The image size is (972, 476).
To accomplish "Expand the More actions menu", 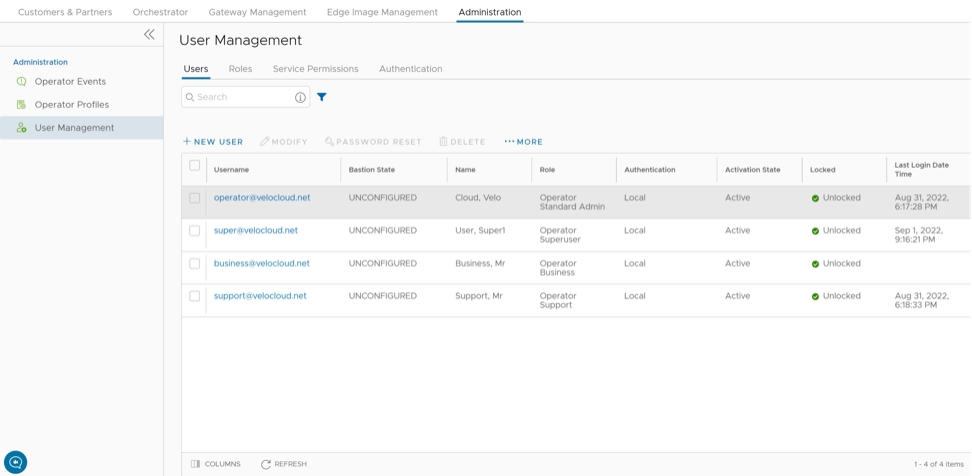I will [x=523, y=142].
